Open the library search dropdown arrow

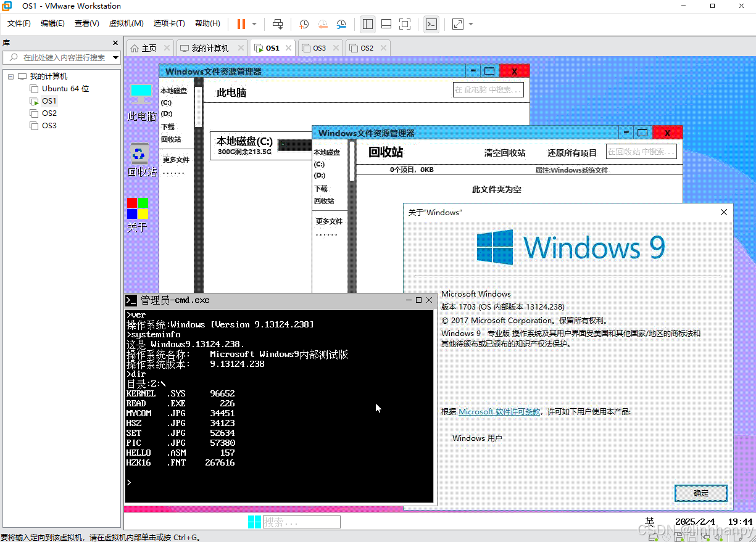pyautogui.click(x=115, y=57)
